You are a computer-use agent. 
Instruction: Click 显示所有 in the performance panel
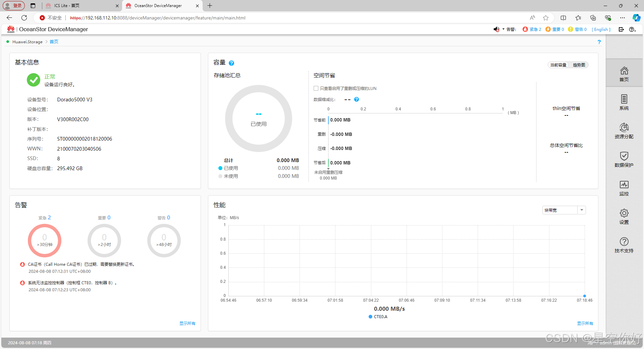tap(585, 323)
